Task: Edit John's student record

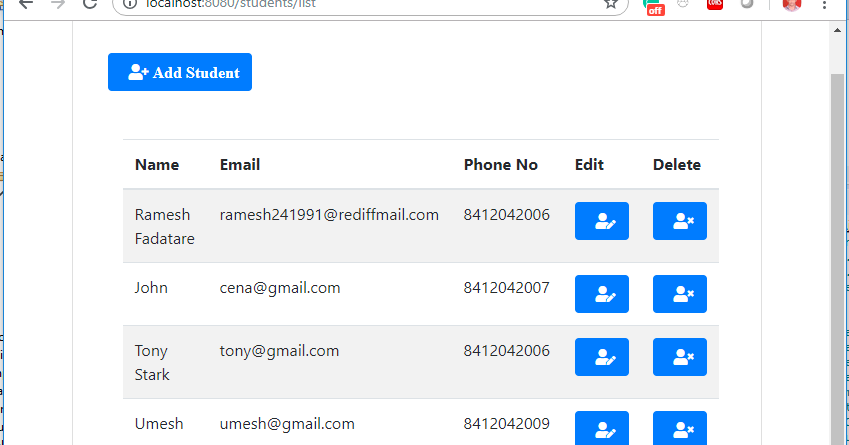Action: click(601, 294)
